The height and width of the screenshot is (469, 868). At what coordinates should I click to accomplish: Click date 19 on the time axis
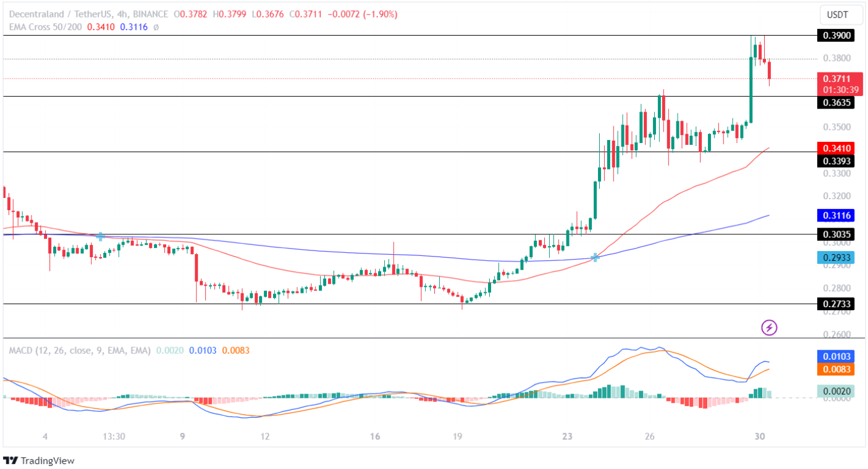457,436
